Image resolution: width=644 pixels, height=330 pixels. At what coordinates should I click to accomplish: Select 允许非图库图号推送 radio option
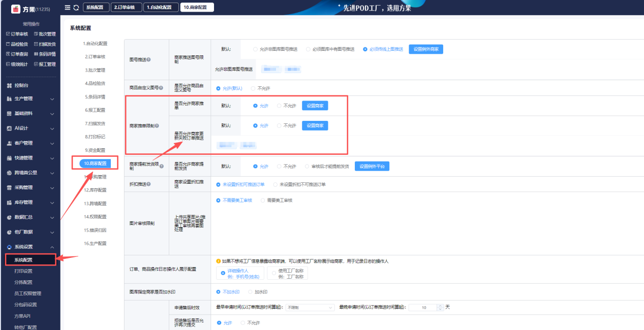point(277,49)
